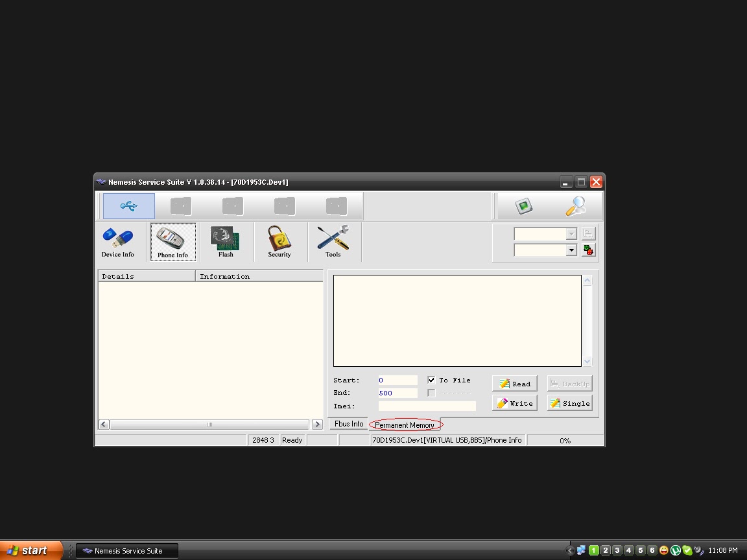747x560 pixels.
Task: Click the green chip icon
Action: click(x=524, y=205)
